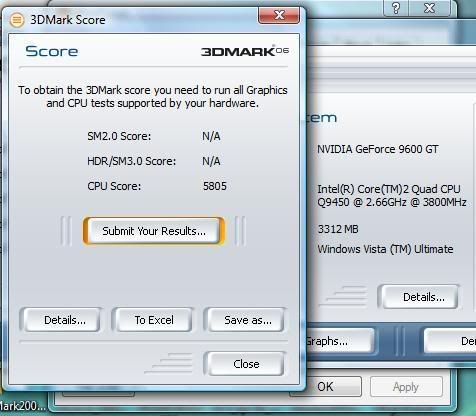476x416 pixels.
Task: Select the Mark200... taskbar item
Action: pos(22,406)
